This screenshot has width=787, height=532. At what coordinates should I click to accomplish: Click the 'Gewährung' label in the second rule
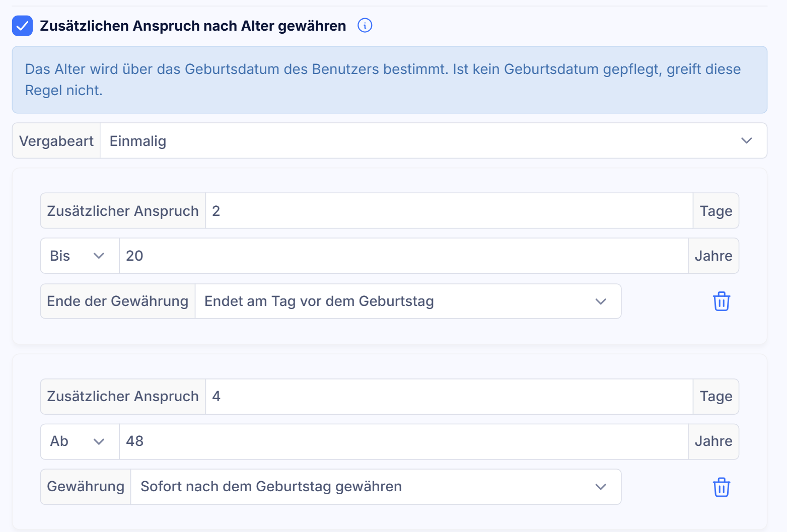pos(86,487)
